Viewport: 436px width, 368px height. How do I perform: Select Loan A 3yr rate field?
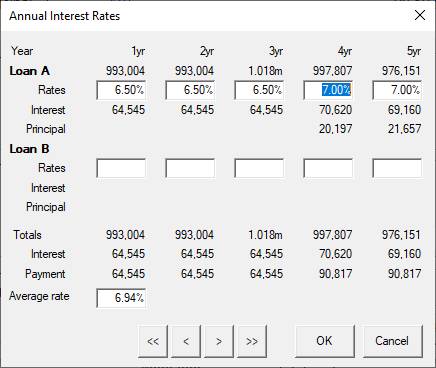pyautogui.click(x=259, y=90)
